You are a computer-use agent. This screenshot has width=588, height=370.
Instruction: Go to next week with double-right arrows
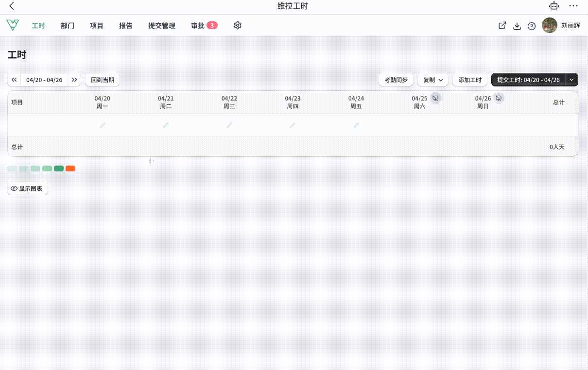[x=74, y=80]
